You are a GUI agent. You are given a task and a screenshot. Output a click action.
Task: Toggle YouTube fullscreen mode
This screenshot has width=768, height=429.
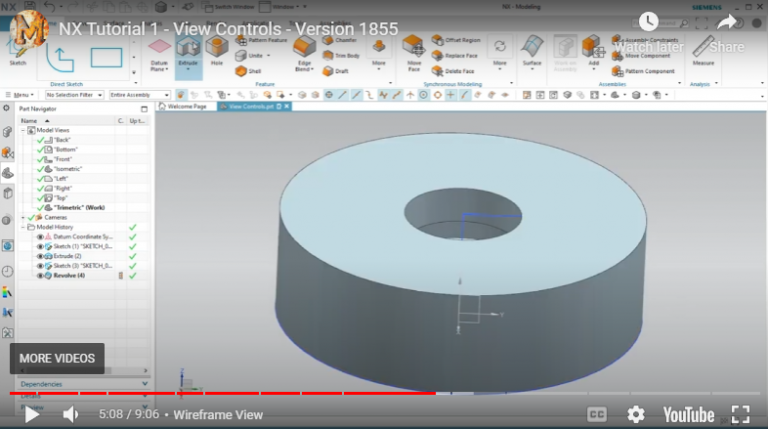[741, 415]
